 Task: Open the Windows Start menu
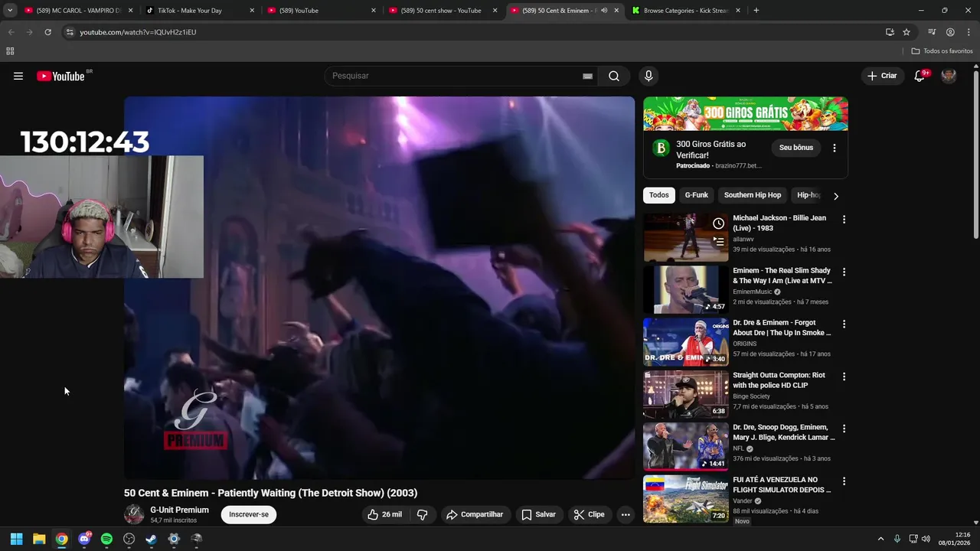click(16, 539)
